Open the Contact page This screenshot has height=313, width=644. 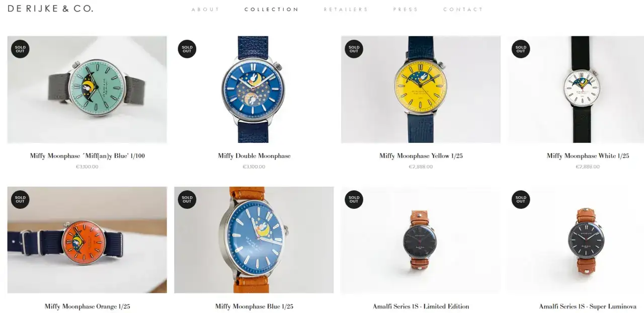pos(463,10)
